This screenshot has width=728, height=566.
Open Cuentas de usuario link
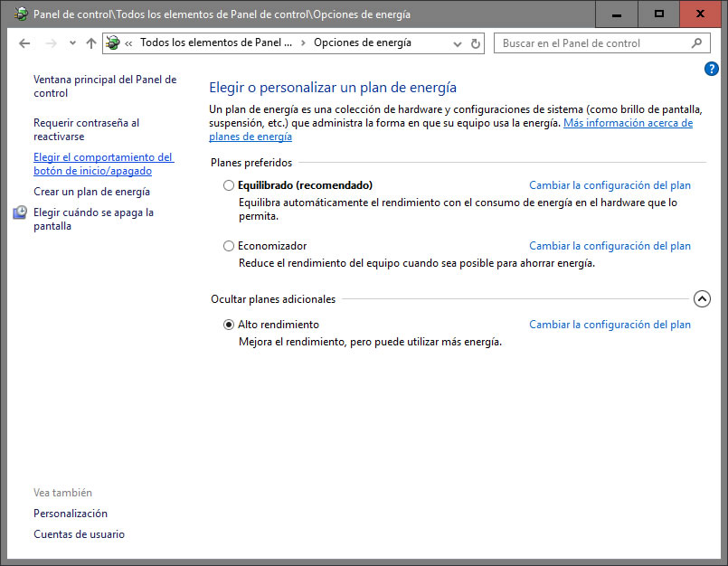click(x=79, y=534)
